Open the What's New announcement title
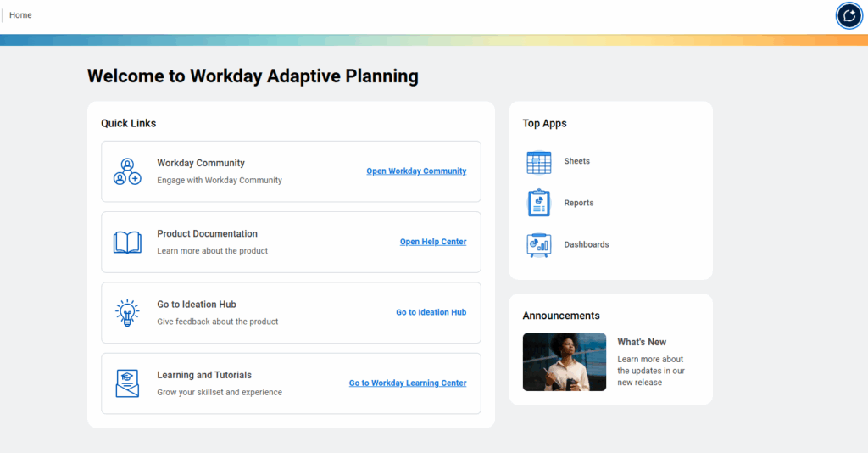This screenshot has height=453, width=868. (x=642, y=343)
